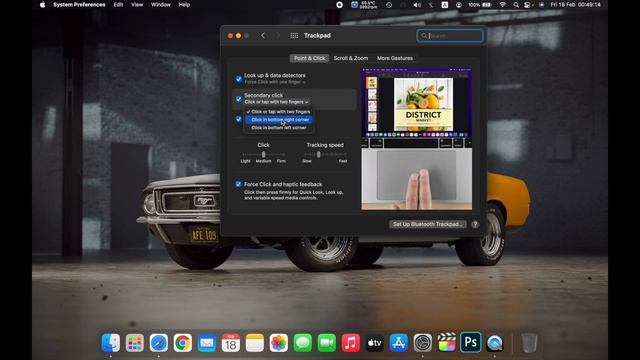Choose Click in bottom left corner
Image resolution: width=640 pixels, height=360 pixels.
[279, 128]
